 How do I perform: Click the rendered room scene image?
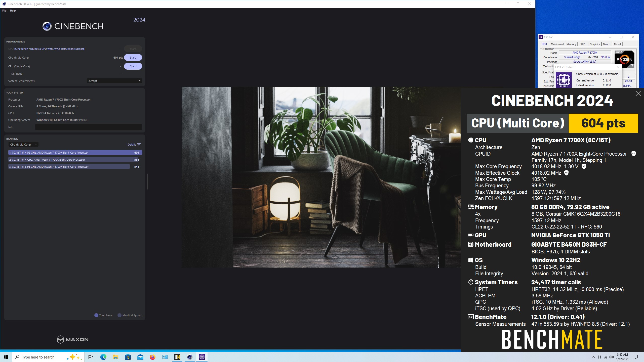tap(321, 177)
